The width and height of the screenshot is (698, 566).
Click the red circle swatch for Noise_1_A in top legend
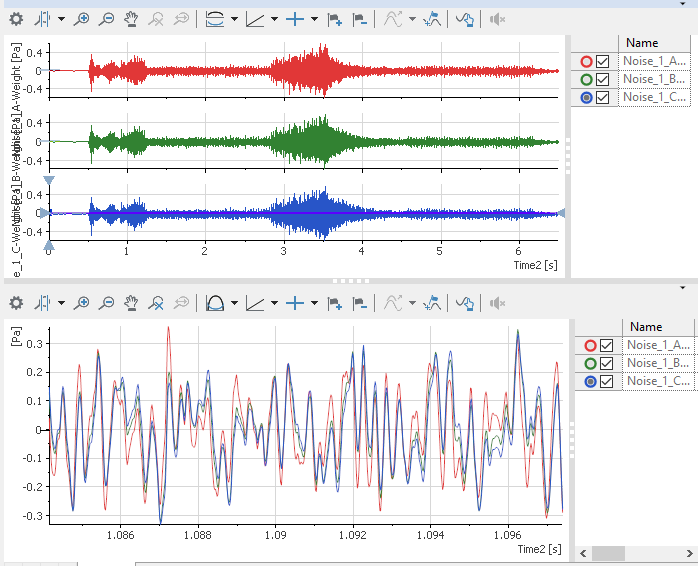pos(586,62)
